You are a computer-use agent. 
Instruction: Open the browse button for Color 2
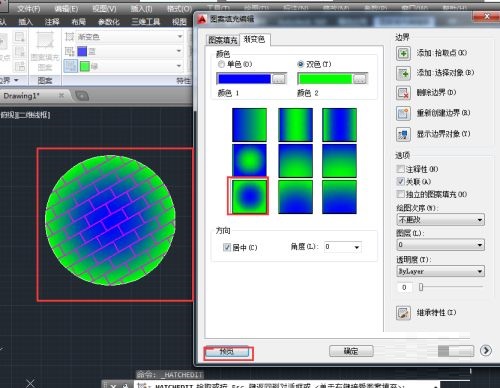pos(360,79)
